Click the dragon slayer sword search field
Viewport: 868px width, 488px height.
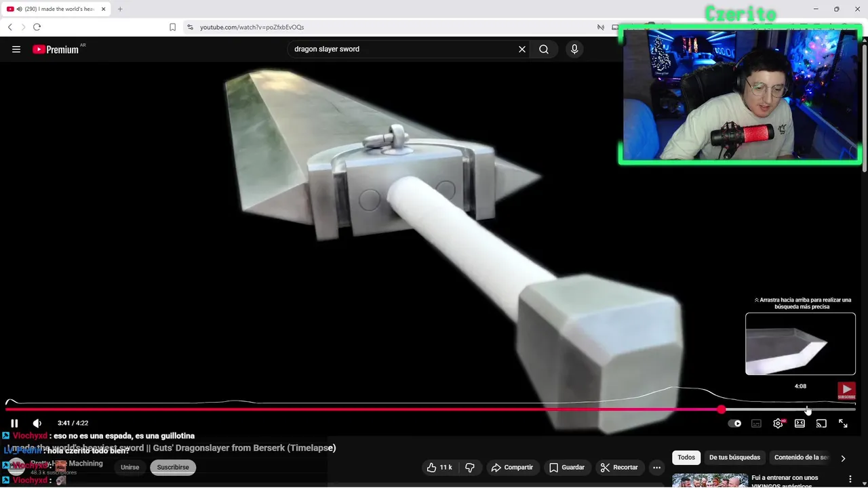403,49
